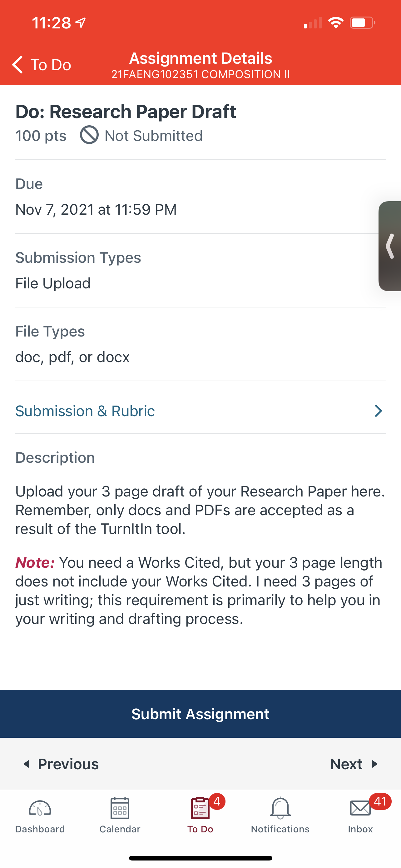The height and width of the screenshot is (868, 401).
Task: Tap the To Do clipboard icon
Action: pyautogui.click(x=200, y=808)
